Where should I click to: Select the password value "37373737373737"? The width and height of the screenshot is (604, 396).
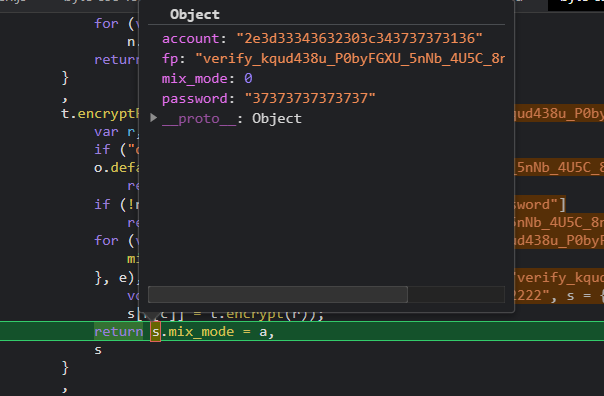310,99
